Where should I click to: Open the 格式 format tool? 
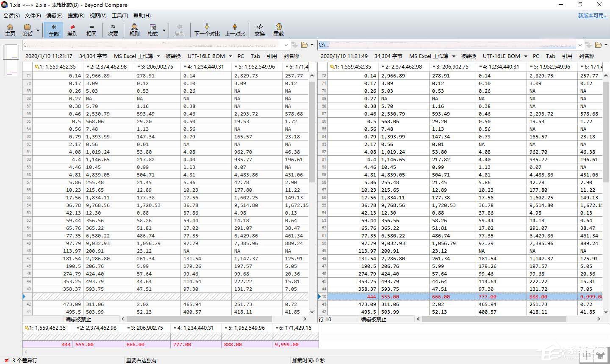coord(152,30)
